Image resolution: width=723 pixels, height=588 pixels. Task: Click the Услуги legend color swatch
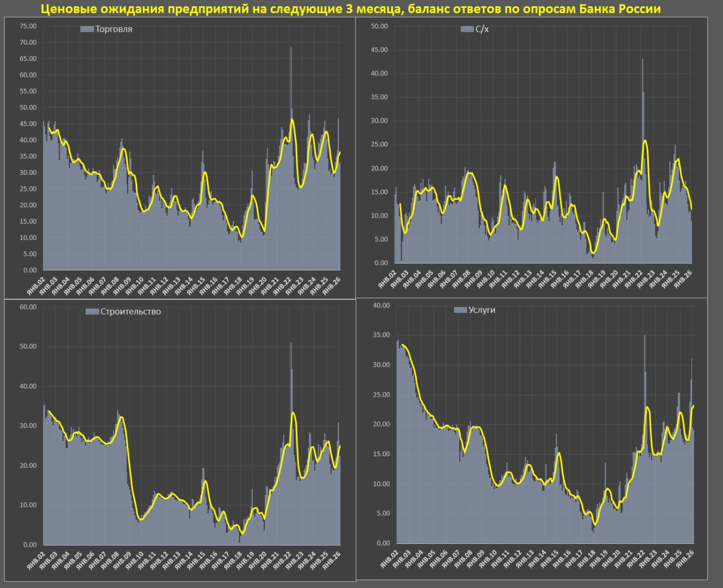click(460, 310)
